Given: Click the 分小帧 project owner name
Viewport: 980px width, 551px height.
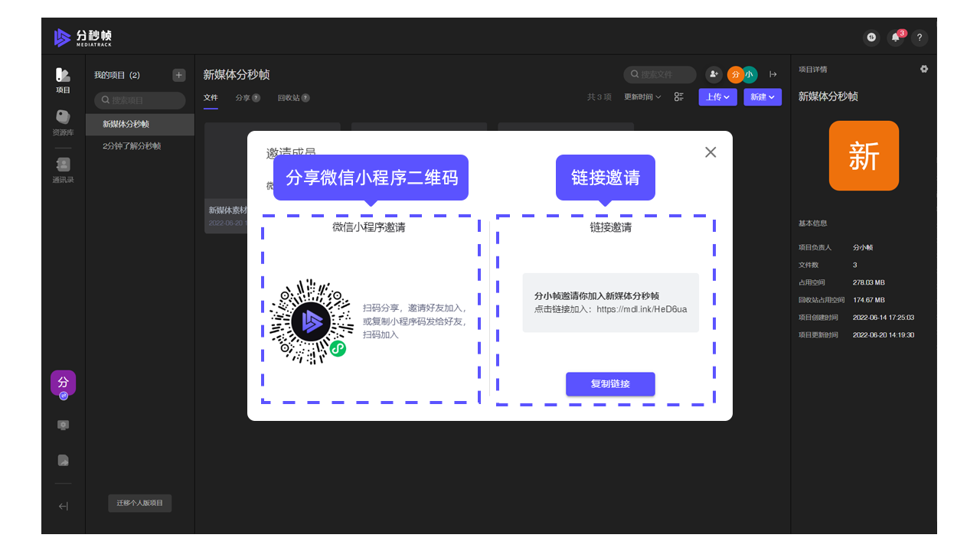Looking at the screenshot, I should pos(863,247).
